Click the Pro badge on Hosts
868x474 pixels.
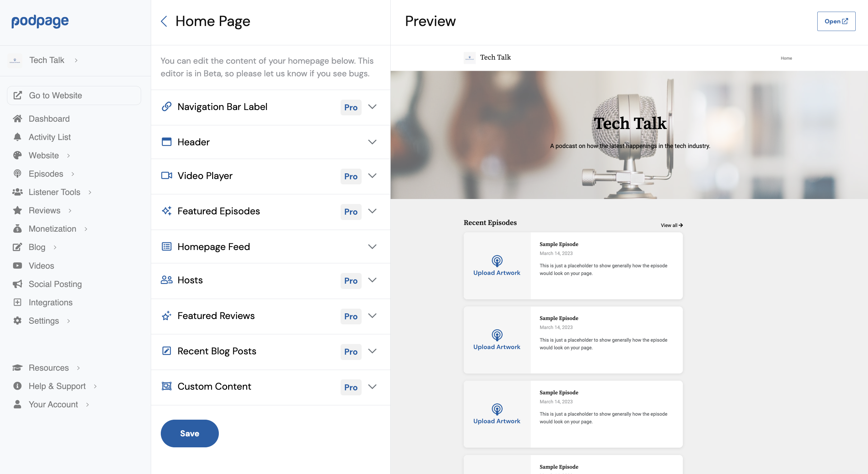click(x=351, y=281)
